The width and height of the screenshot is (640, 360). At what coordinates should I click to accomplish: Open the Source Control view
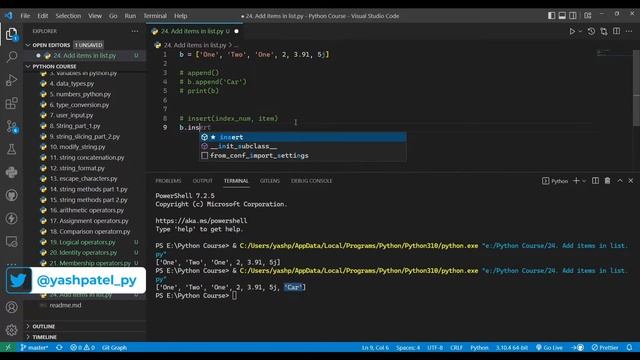click(11, 126)
